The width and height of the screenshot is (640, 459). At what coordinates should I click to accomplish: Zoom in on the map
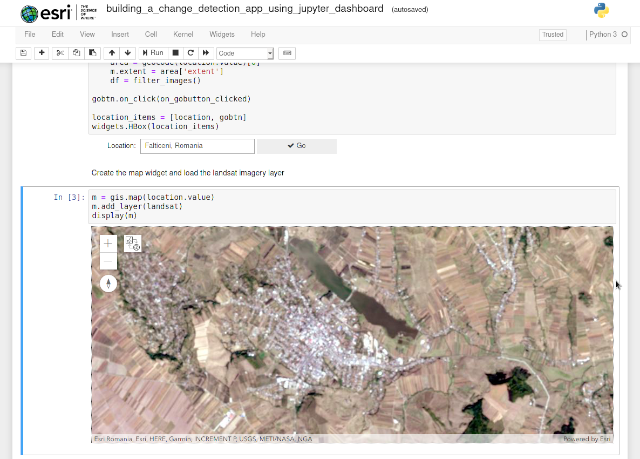[108, 244]
